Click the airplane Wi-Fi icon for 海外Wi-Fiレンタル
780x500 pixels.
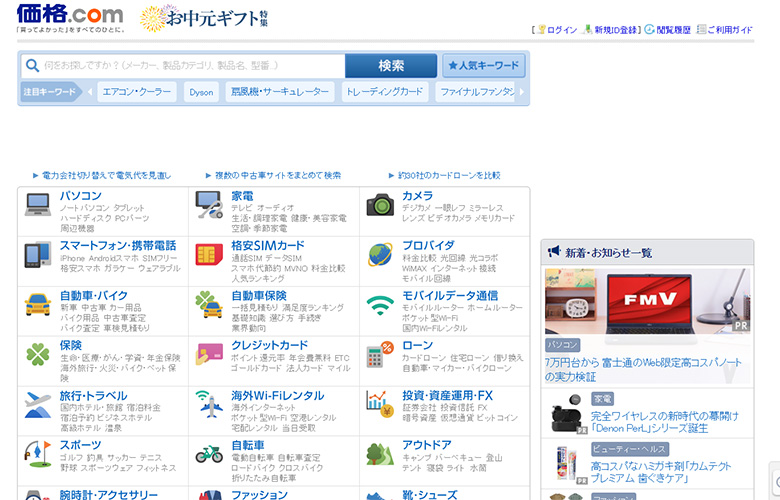pos(209,404)
